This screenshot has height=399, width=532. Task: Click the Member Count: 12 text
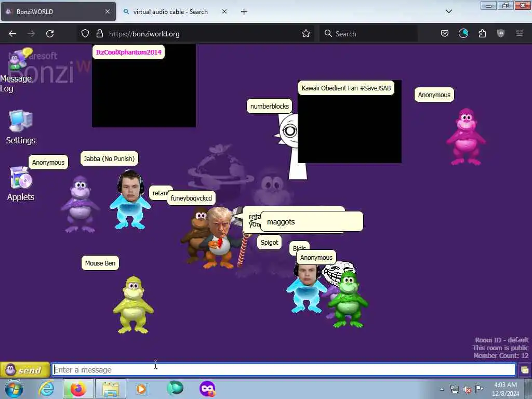501,355
